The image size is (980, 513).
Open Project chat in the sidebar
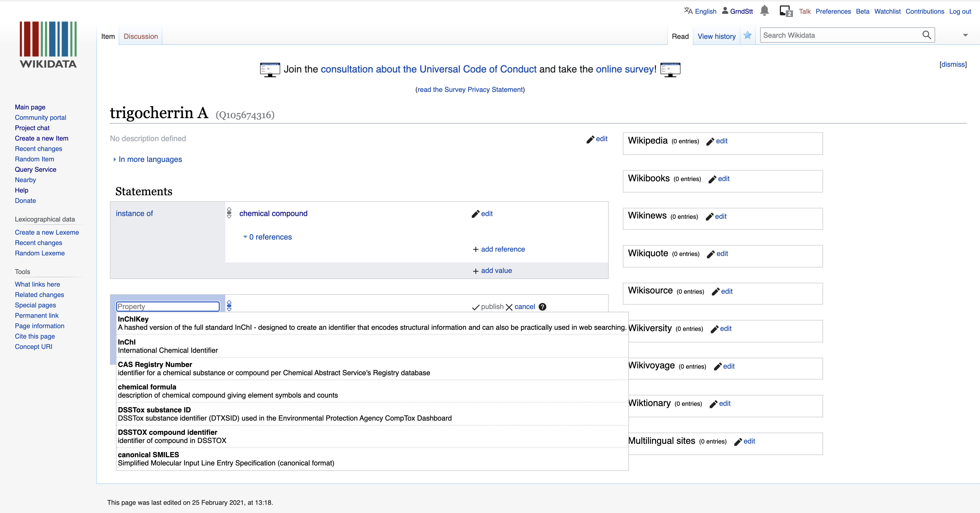click(32, 128)
